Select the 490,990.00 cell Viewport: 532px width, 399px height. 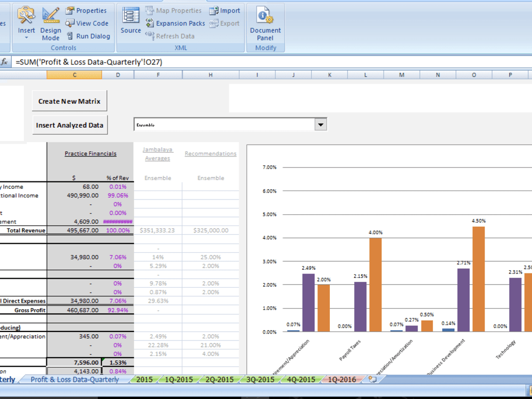pos(74,195)
